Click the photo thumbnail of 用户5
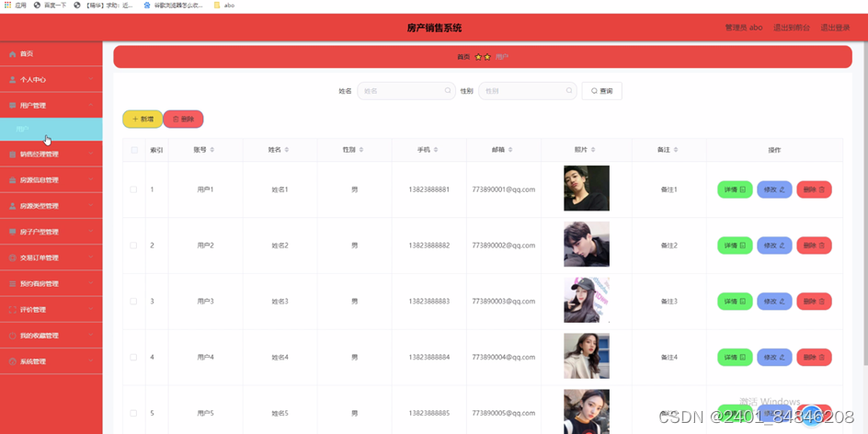868x434 pixels. [x=587, y=411]
